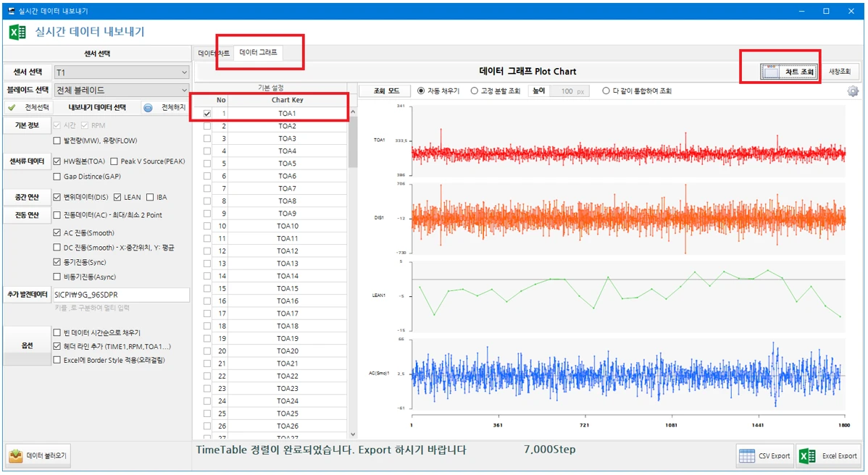Toggle the AC 진동(Smooth) checkbox
The width and height of the screenshot is (868, 475).
[57, 233]
